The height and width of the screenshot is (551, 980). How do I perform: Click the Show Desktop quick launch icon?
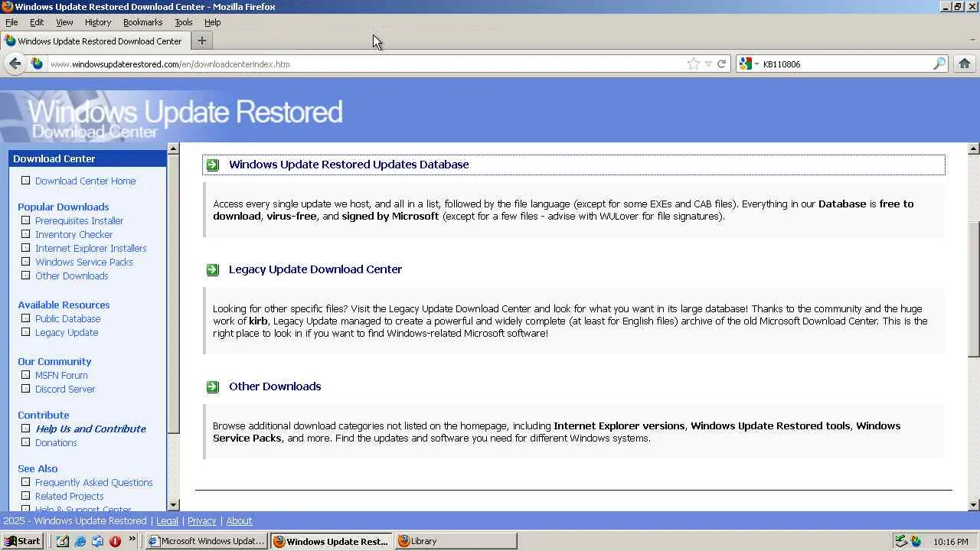(x=62, y=541)
